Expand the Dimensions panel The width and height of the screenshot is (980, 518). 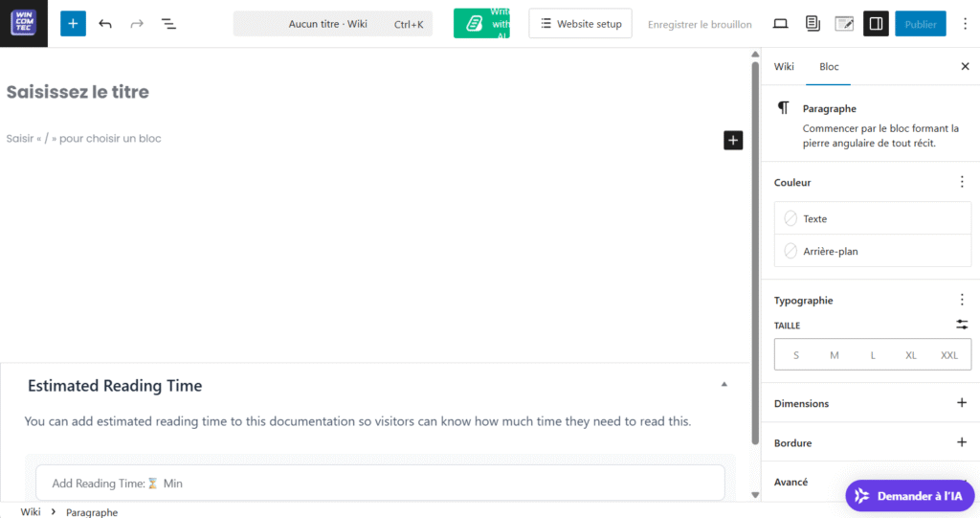coord(962,403)
